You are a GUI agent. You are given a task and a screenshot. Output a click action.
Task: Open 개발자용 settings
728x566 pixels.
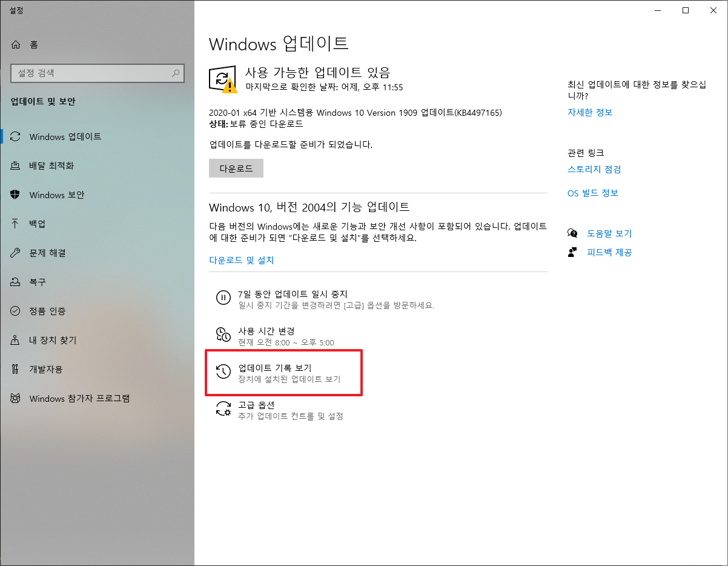click(97, 370)
